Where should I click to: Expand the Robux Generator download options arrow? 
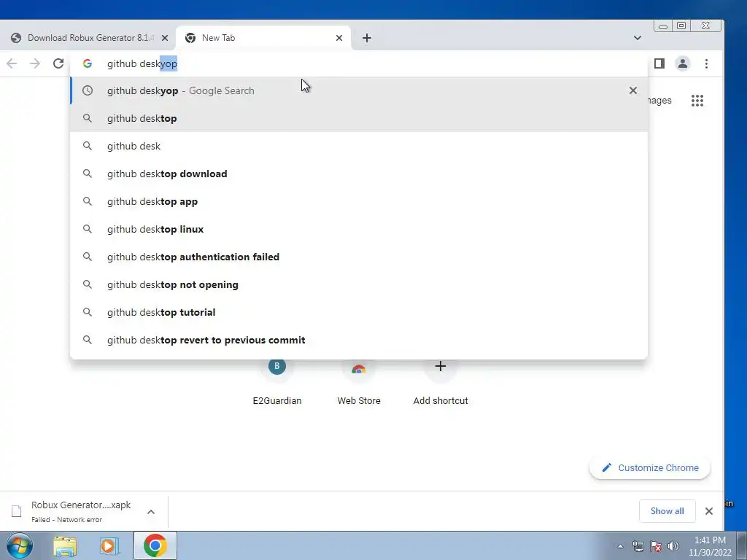pyautogui.click(x=151, y=512)
